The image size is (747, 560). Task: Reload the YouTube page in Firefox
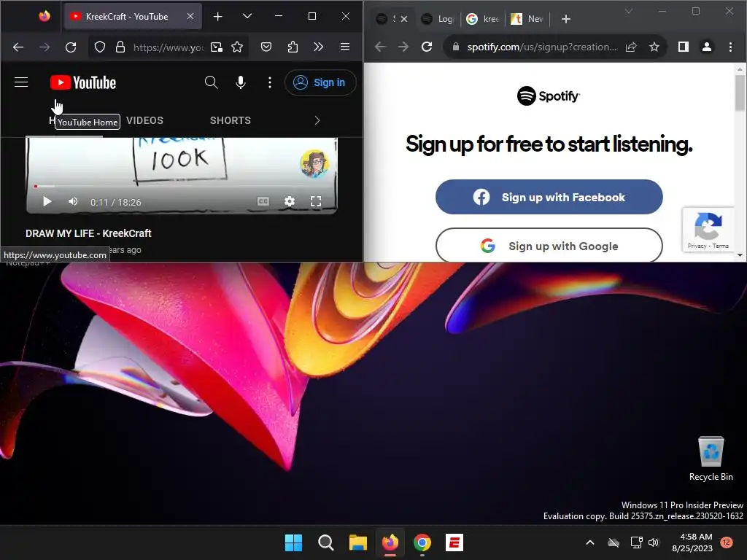pos(71,47)
